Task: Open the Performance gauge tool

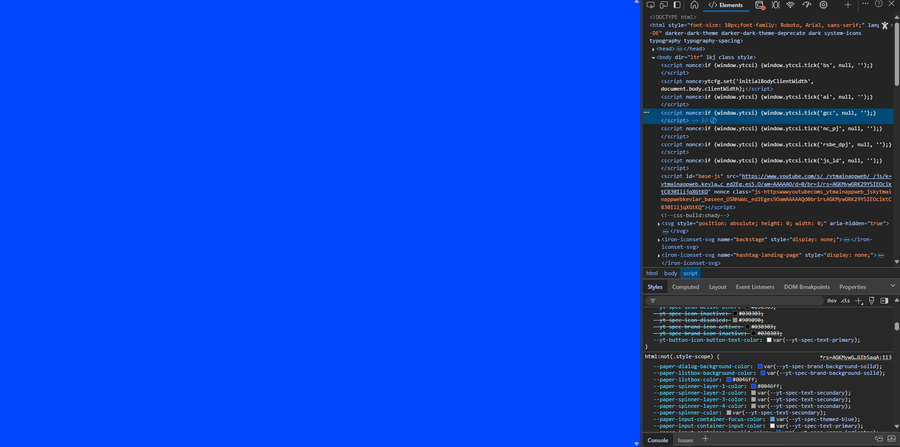Action: 806,5
